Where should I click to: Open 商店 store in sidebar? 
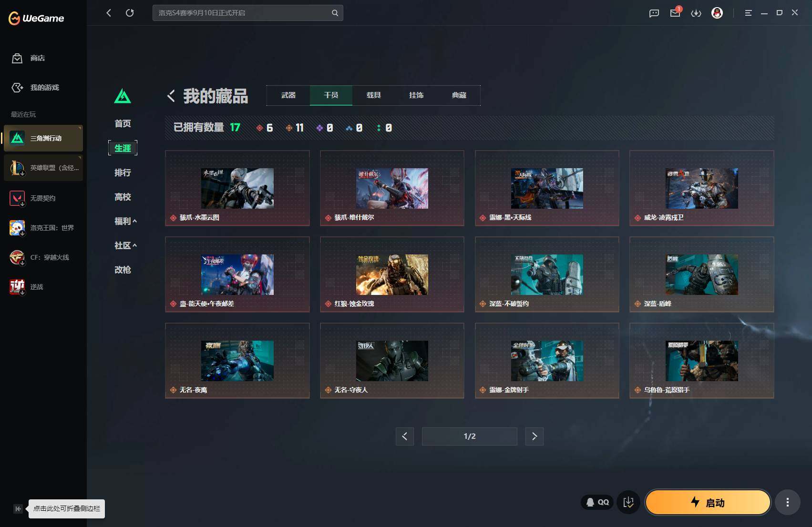pos(29,58)
